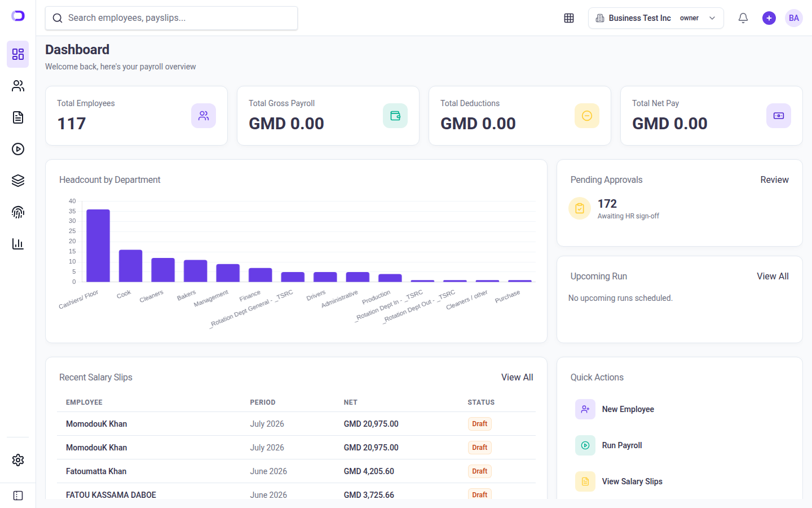Image resolution: width=812 pixels, height=508 pixels.
Task: Select the Run Payroll quick action
Action: tap(679, 445)
